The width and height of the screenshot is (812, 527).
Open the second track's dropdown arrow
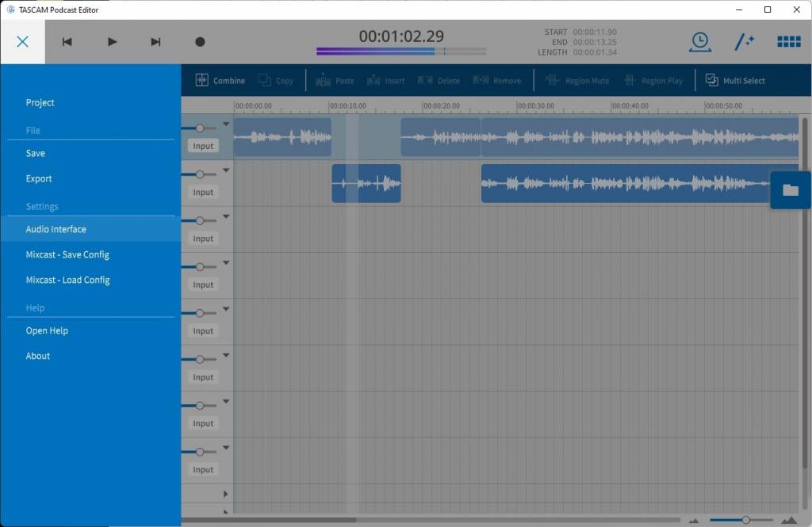pyautogui.click(x=225, y=169)
